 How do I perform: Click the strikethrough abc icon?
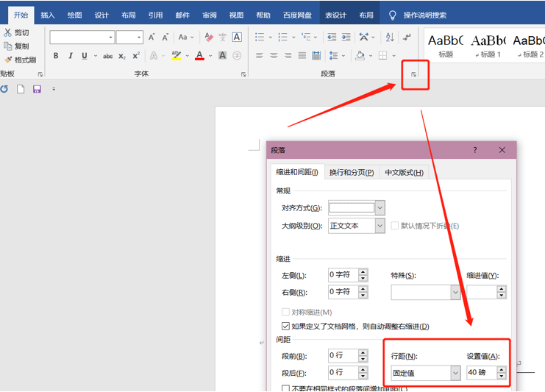[107, 56]
